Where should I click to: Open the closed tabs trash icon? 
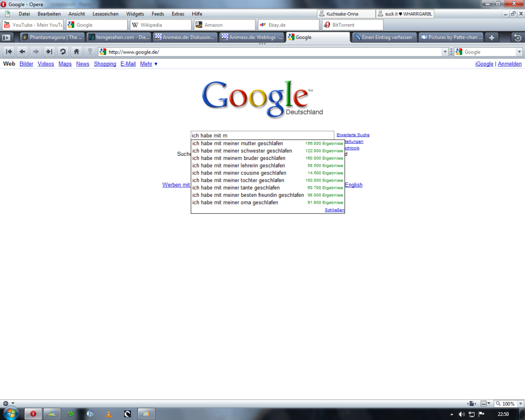517,37
